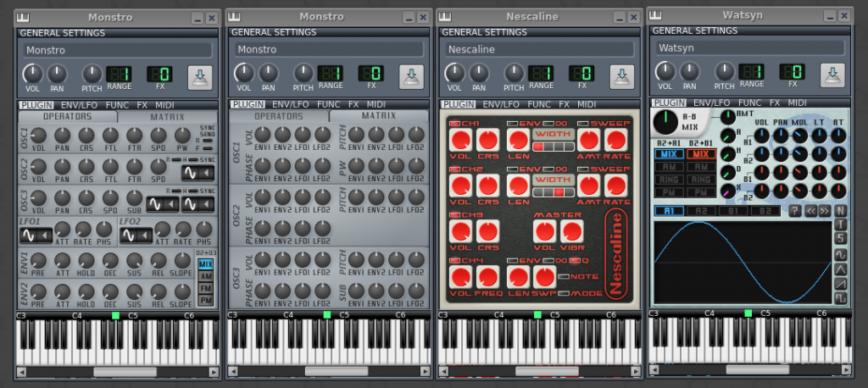Toggle Nescaline CH2 enable LED

click(x=454, y=169)
